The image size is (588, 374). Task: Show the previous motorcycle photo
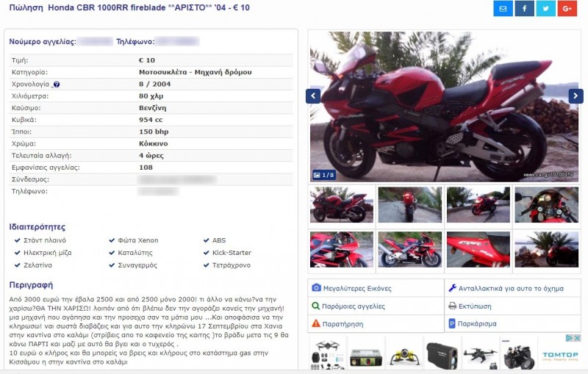tap(313, 96)
